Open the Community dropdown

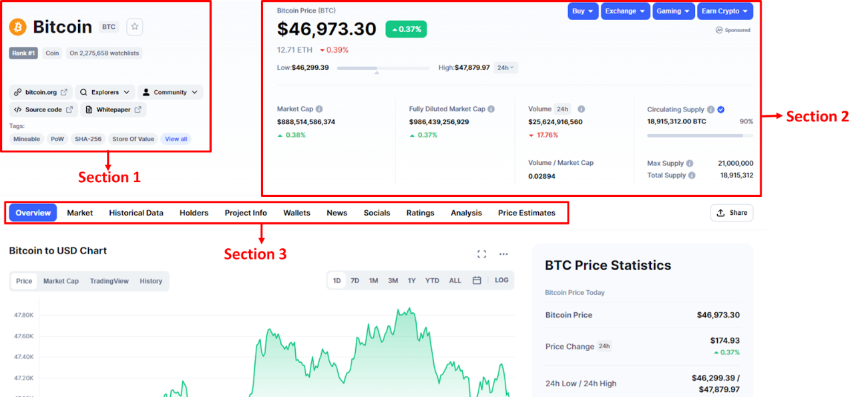click(x=170, y=92)
